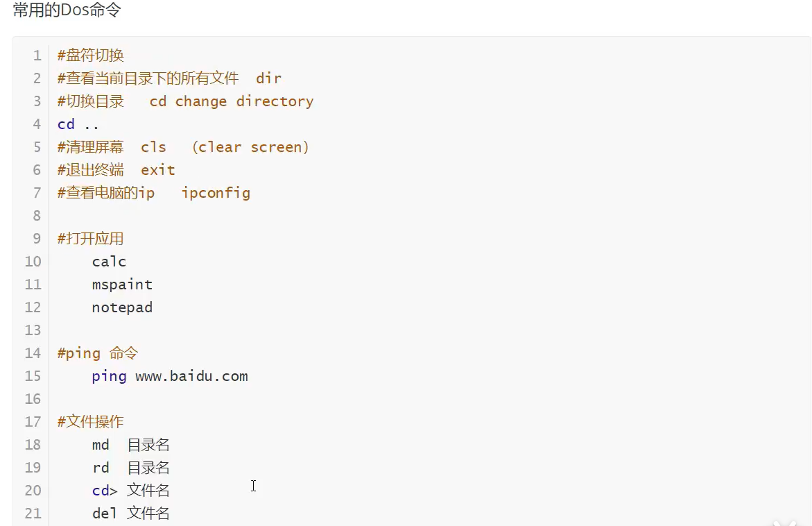The height and width of the screenshot is (526, 812).
Task: Click the exit command on line 6
Action: click(157, 170)
